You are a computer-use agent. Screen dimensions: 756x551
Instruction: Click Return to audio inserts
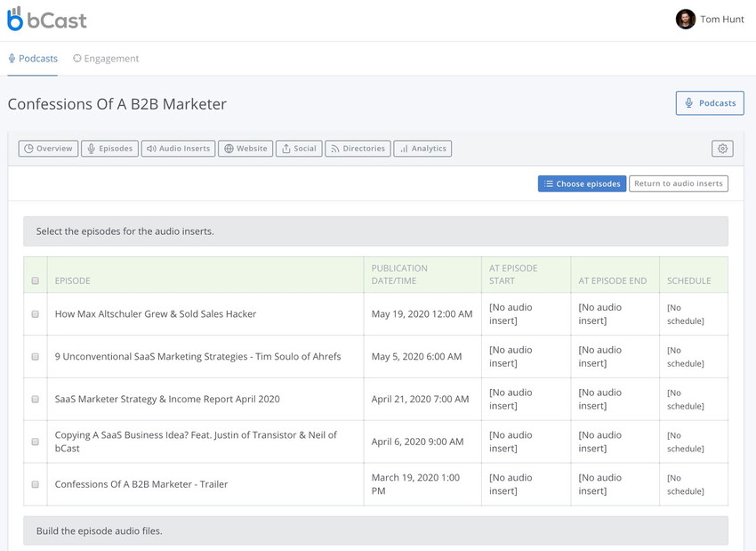pyautogui.click(x=679, y=183)
